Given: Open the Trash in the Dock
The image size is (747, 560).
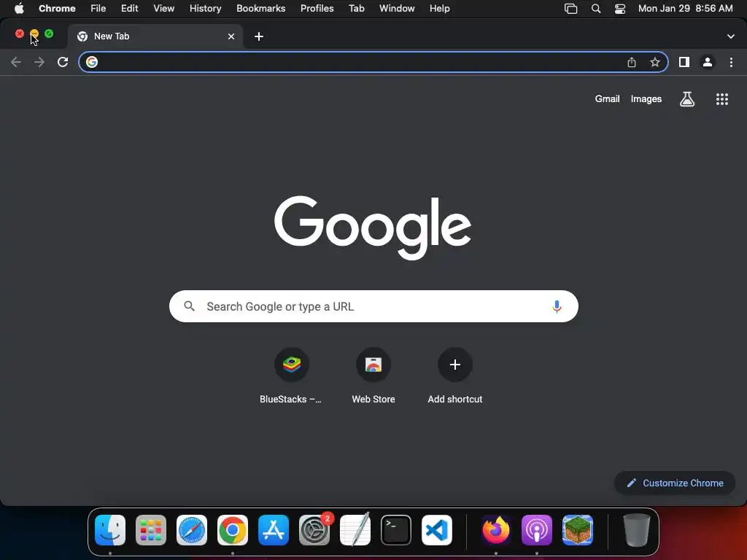Looking at the screenshot, I should click(636, 530).
